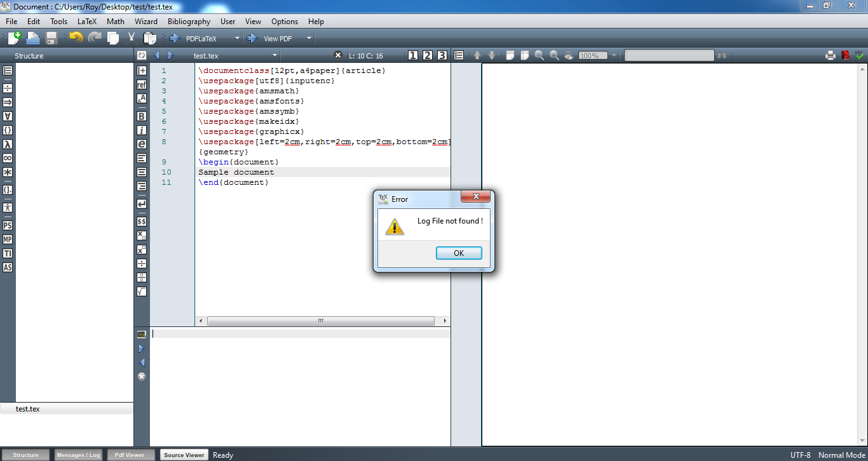Save the current document via floppy icon
This screenshot has height=461, width=868.
click(51, 38)
